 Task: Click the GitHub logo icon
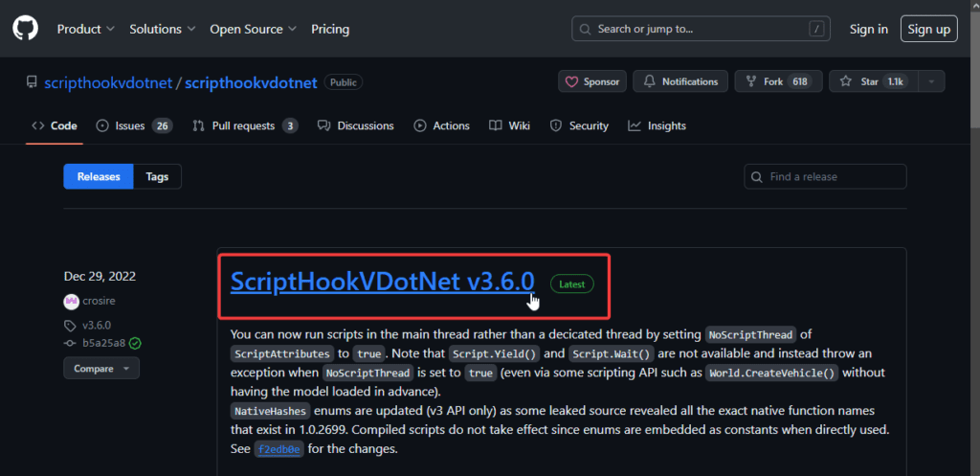click(24, 29)
